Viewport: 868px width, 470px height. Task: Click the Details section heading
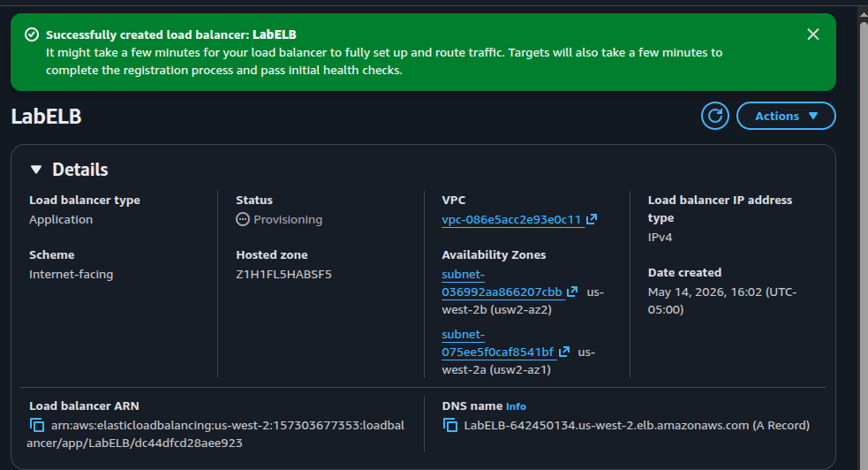coord(80,170)
